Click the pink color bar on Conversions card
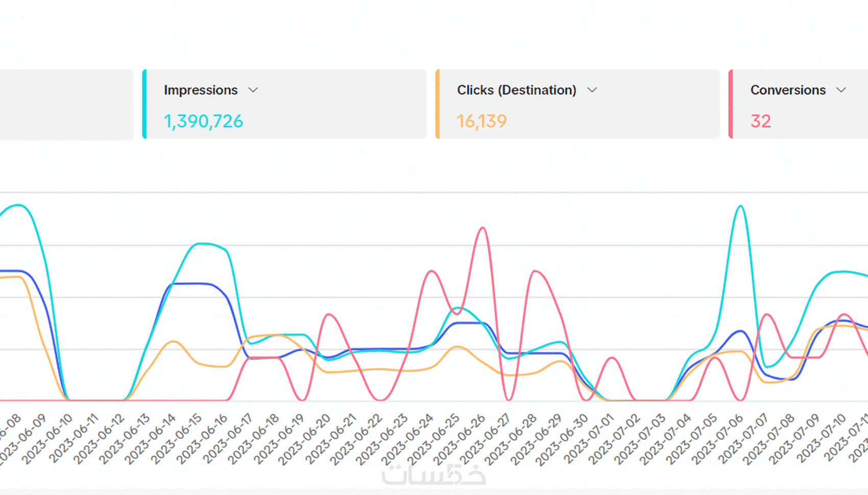 pyautogui.click(x=731, y=104)
